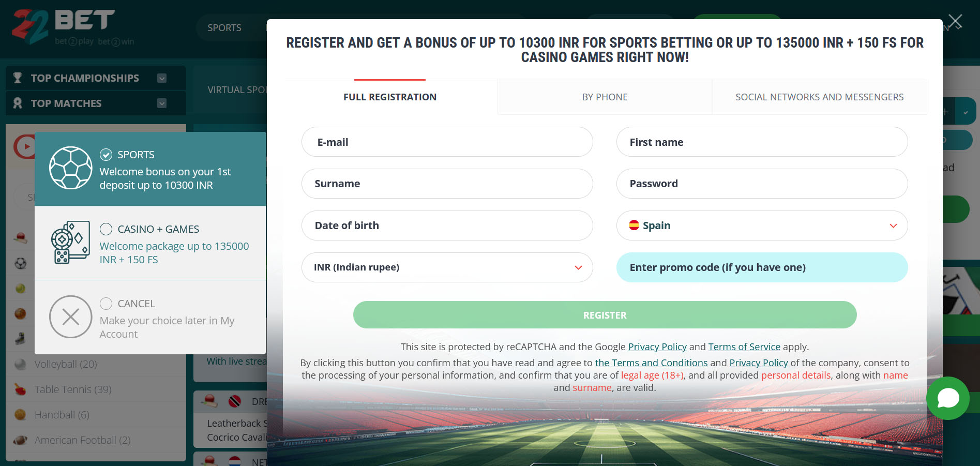
Task: Select the SPORTS bonus radio option
Action: 106,155
